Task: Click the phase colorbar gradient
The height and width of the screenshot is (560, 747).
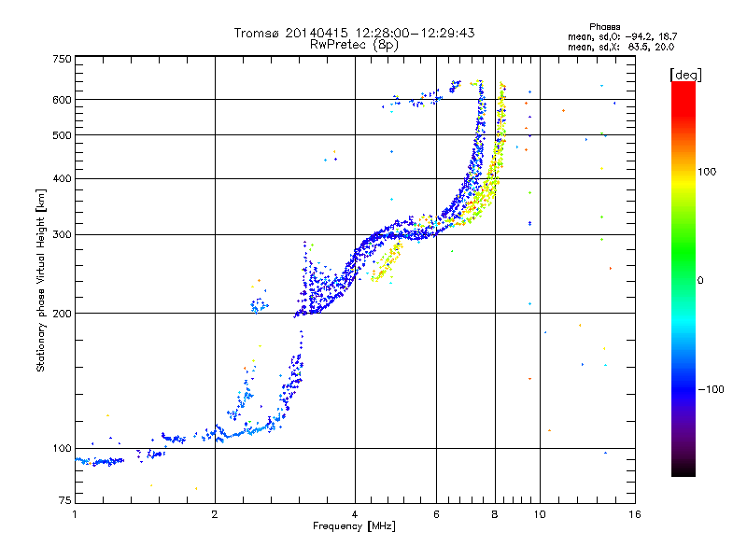Action: (x=684, y=279)
